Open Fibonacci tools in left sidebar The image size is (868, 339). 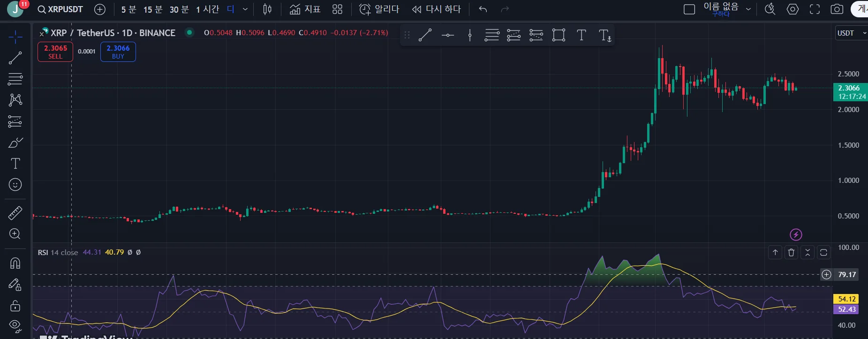pos(15,79)
